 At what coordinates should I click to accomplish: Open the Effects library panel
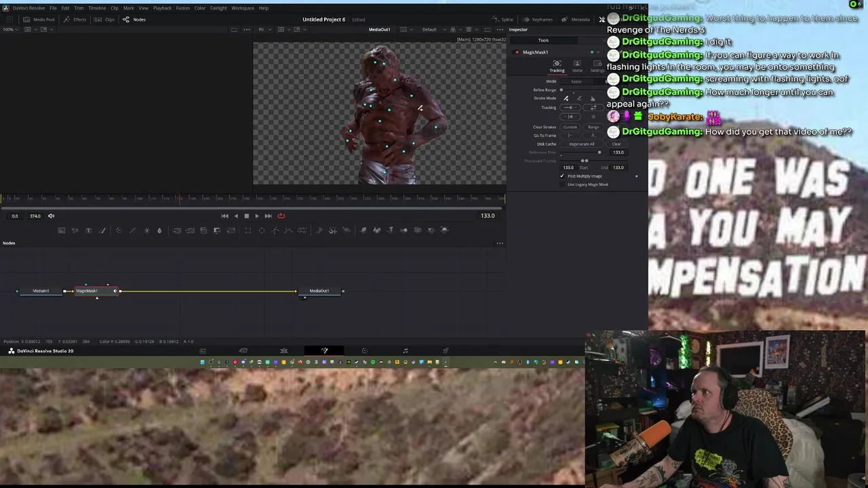(x=75, y=19)
